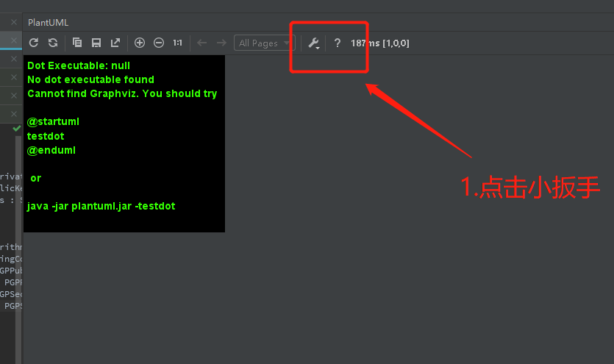Click the green checkmark inspection indicator

[16, 129]
